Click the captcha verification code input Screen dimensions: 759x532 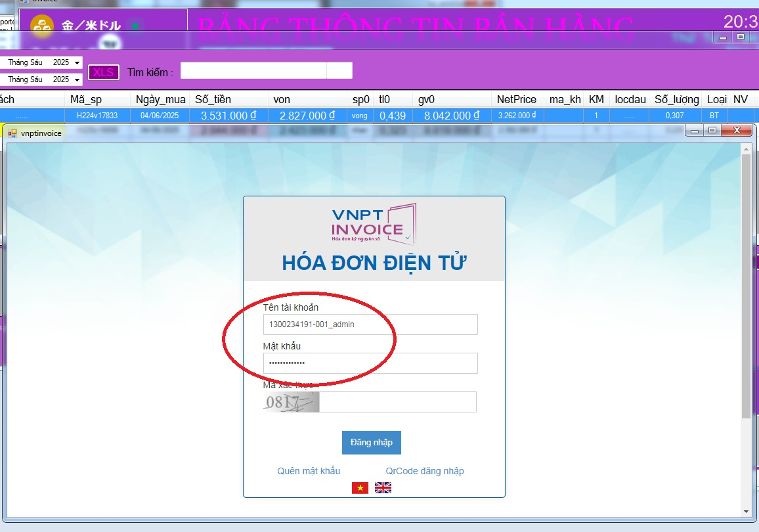coord(397,402)
